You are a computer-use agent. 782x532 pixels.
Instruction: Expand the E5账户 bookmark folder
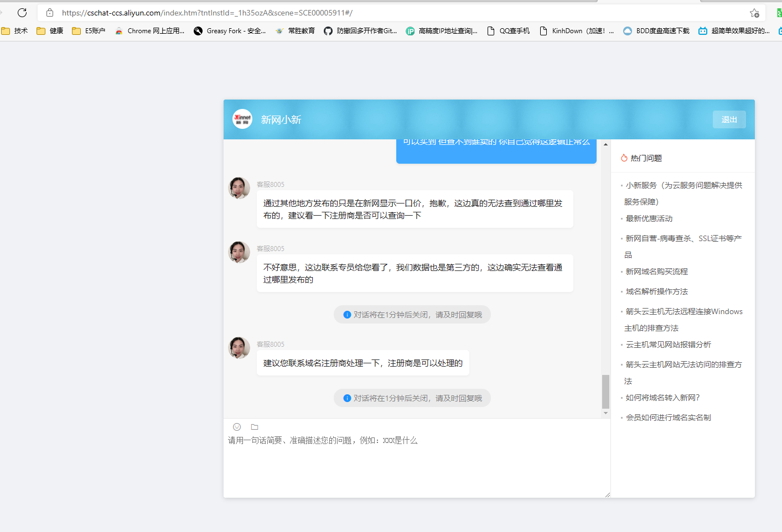89,31
